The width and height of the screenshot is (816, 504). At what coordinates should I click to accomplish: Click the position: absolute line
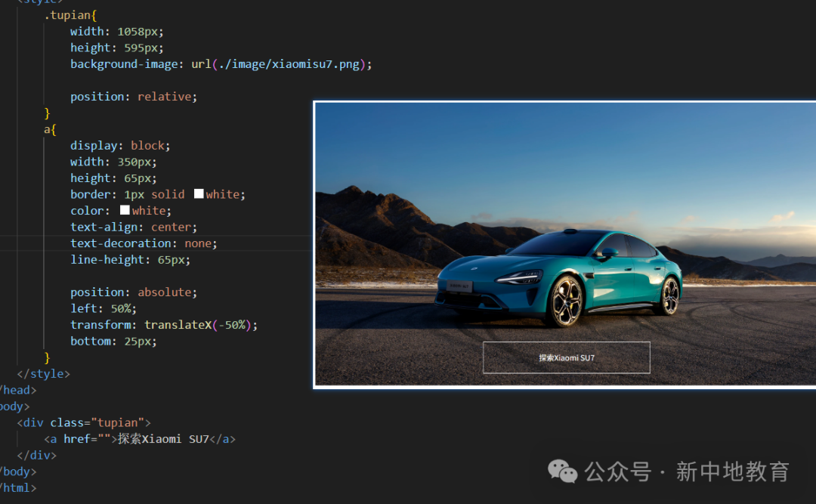pyautogui.click(x=134, y=292)
